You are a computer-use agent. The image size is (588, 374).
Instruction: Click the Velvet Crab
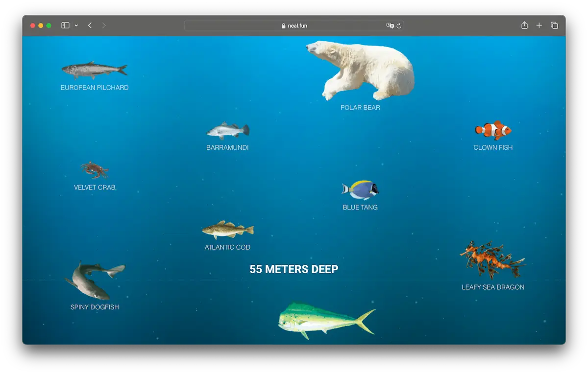pos(94,170)
